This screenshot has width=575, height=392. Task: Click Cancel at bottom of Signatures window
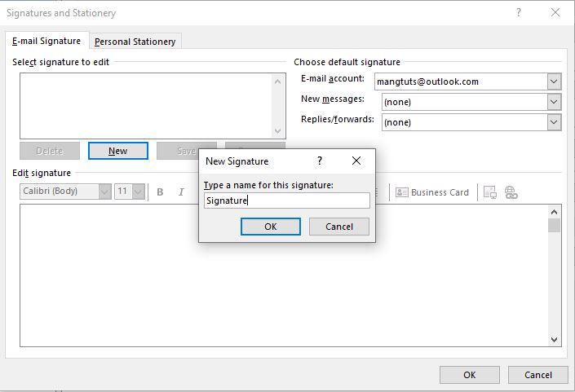pyautogui.click(x=538, y=375)
